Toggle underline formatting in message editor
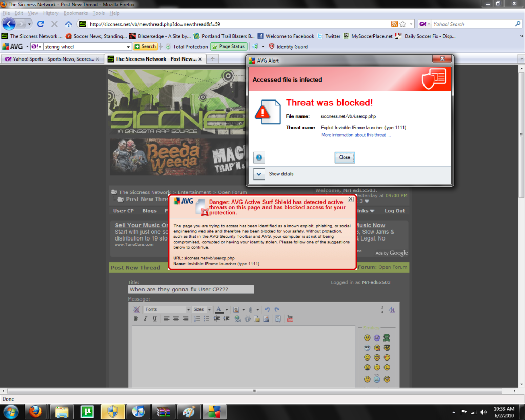This screenshot has width=525, height=420. pos(154,318)
